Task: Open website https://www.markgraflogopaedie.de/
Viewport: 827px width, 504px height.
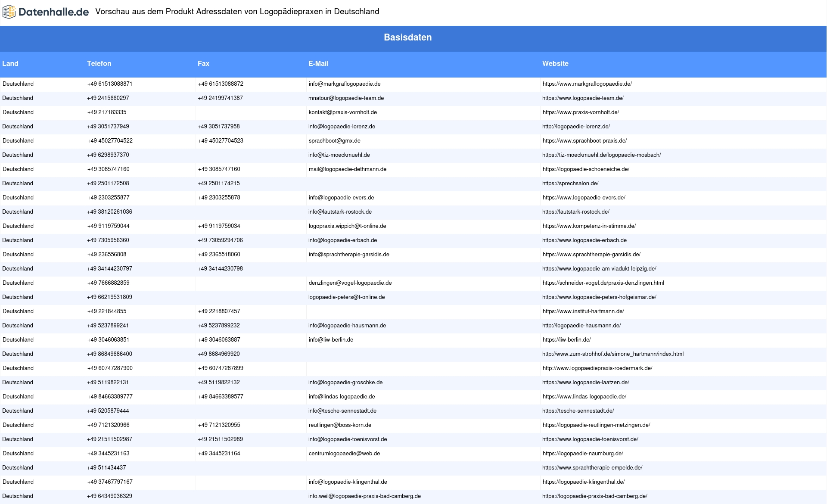Action: [587, 84]
